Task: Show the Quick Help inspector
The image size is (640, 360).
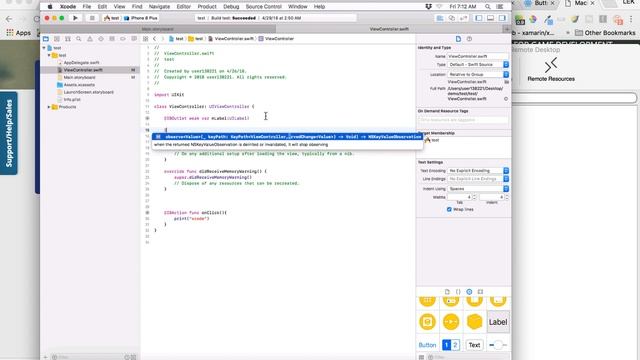Action: click(x=469, y=39)
